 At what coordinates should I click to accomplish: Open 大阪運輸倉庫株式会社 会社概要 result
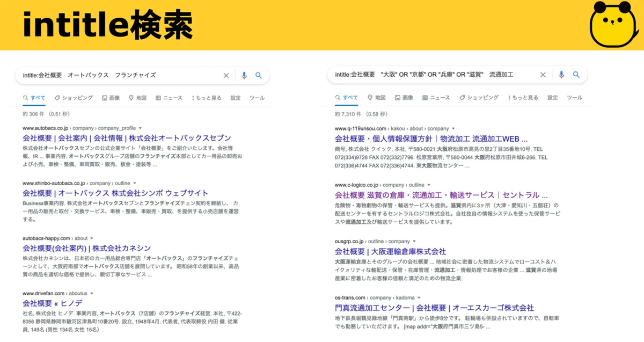[x=390, y=251]
